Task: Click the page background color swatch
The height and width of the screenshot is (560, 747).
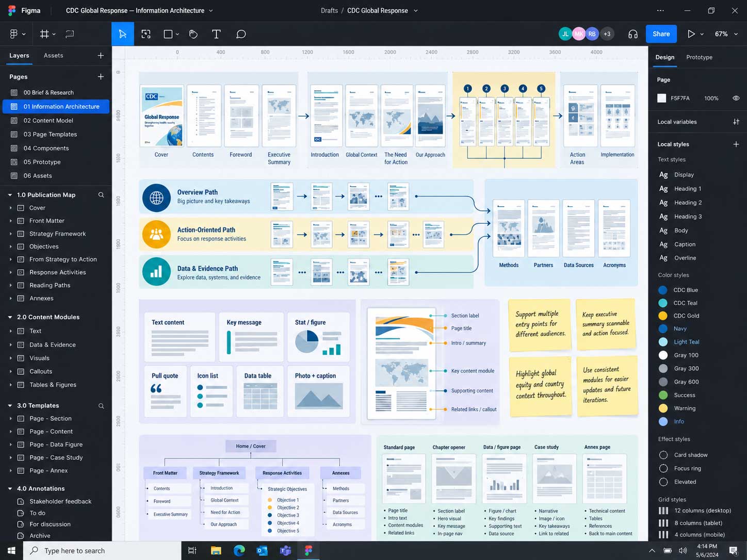Action: (662, 98)
